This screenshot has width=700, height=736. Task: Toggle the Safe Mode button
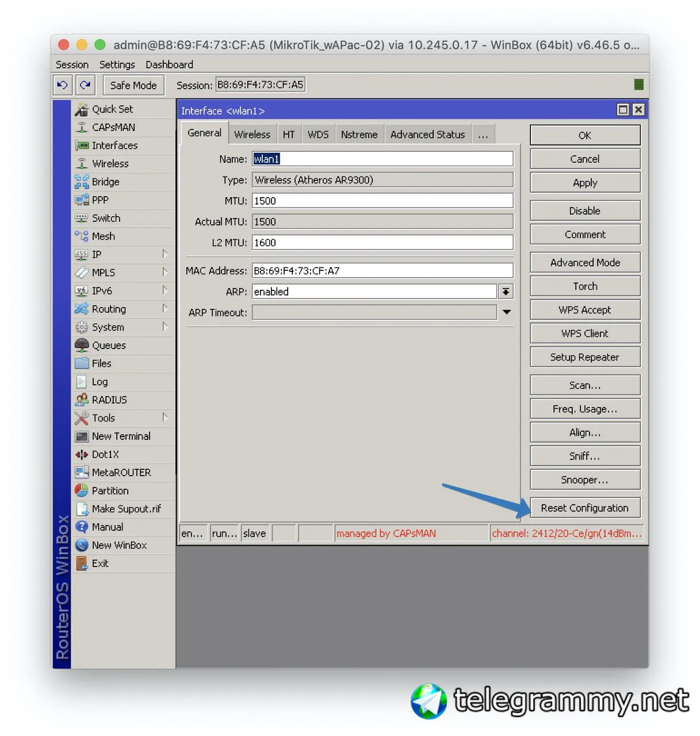click(x=133, y=85)
